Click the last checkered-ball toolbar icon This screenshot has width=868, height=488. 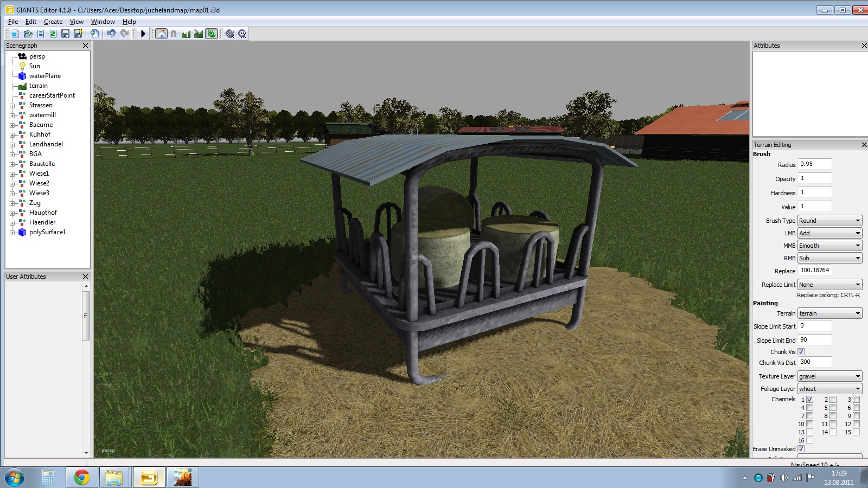tap(242, 34)
